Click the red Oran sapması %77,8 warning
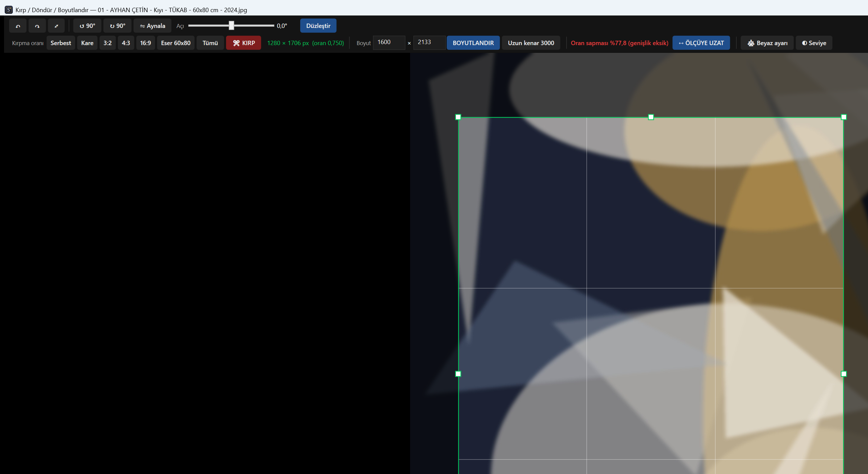 [x=619, y=43]
